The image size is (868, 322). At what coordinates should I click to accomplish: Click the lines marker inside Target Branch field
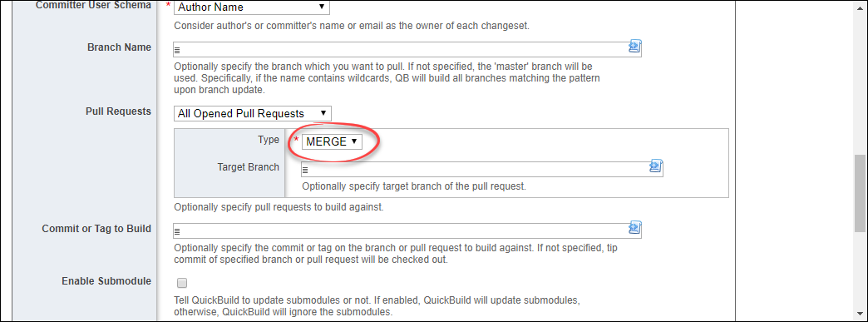coord(304,170)
